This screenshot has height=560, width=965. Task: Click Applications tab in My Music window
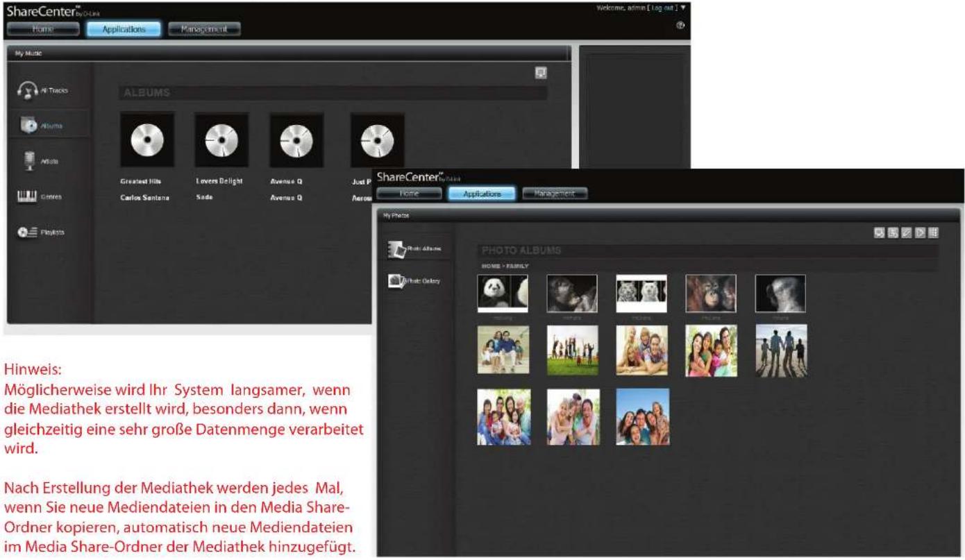coord(124,29)
